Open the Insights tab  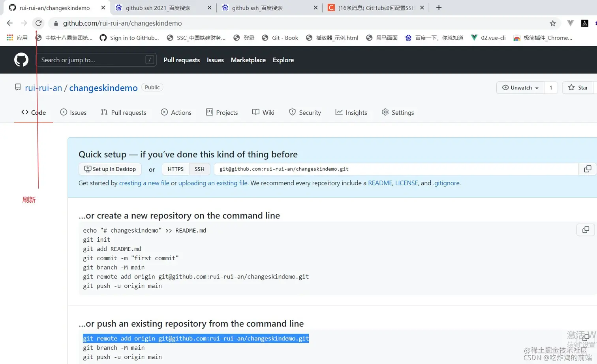point(351,112)
